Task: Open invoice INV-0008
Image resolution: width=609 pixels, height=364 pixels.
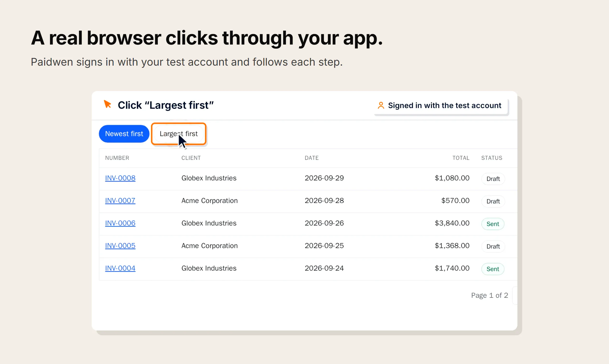Action: point(120,178)
